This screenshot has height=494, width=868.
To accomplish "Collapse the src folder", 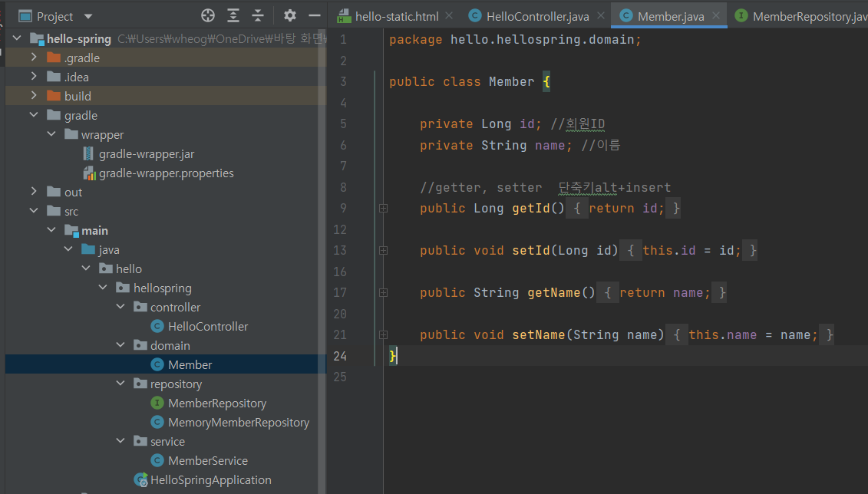I will pos(34,211).
